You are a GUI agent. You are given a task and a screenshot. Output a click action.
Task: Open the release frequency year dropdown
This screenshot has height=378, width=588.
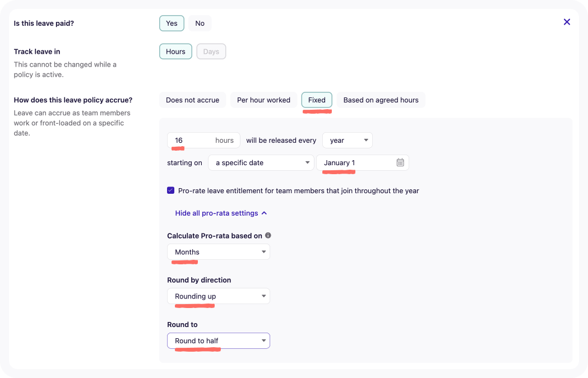pyautogui.click(x=347, y=140)
